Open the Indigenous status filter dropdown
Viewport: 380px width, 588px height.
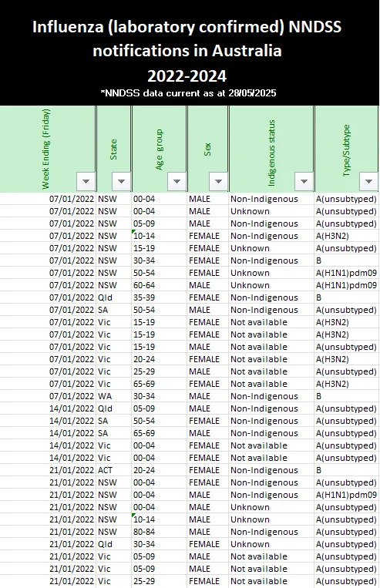[304, 182]
